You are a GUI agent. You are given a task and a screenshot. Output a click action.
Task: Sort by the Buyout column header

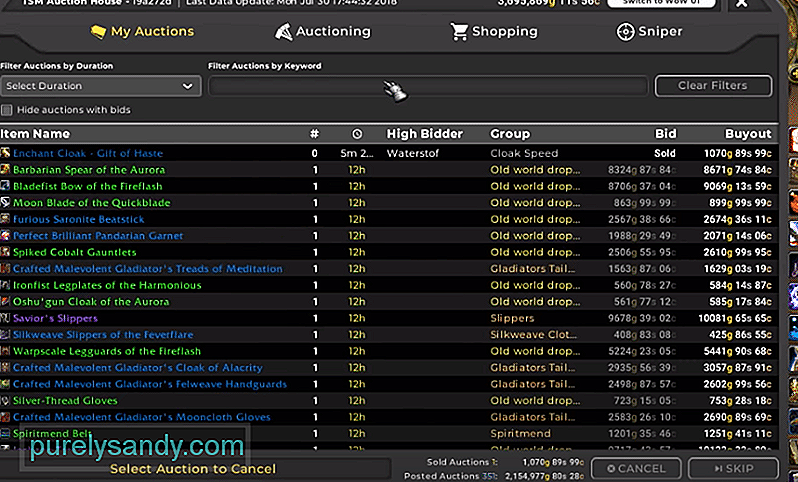748,134
